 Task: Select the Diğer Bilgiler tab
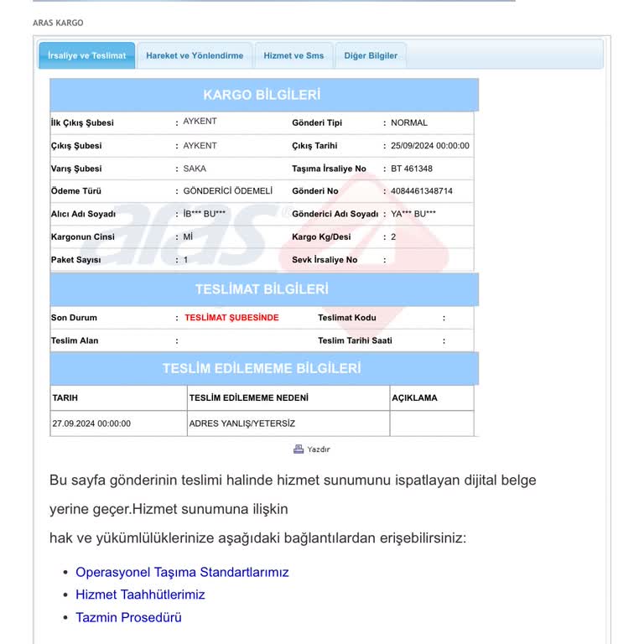pyautogui.click(x=371, y=55)
